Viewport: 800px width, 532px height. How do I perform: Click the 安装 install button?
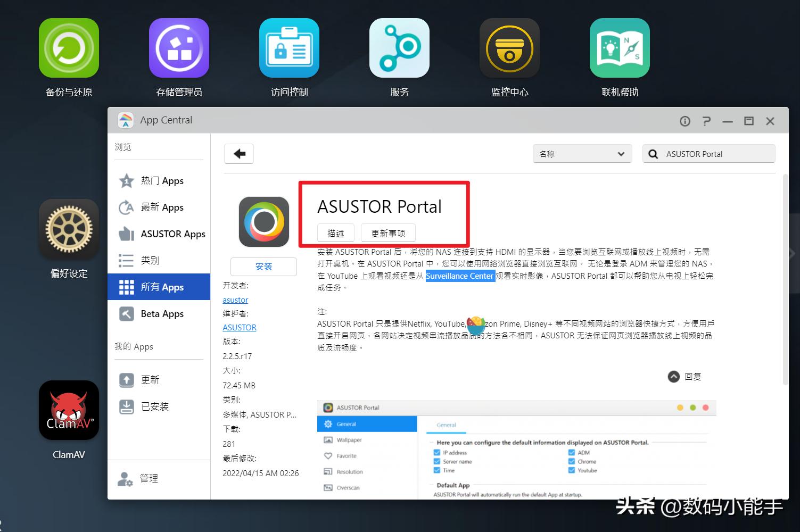tap(263, 267)
